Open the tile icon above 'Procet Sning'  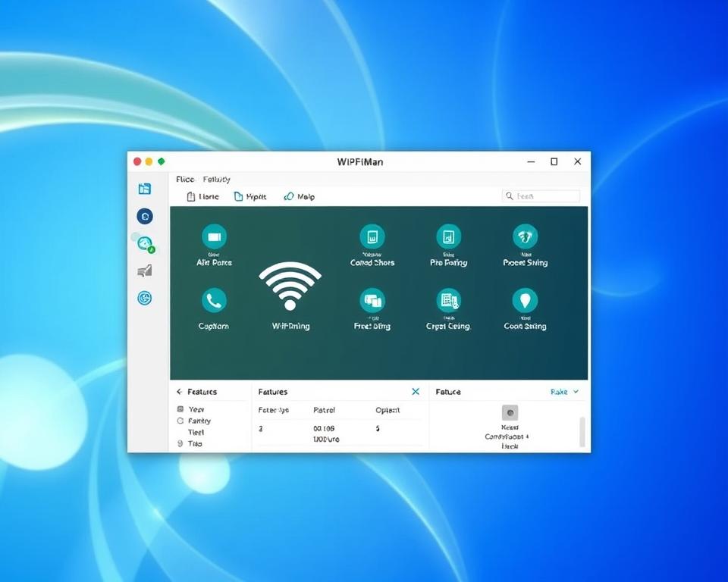click(x=525, y=236)
